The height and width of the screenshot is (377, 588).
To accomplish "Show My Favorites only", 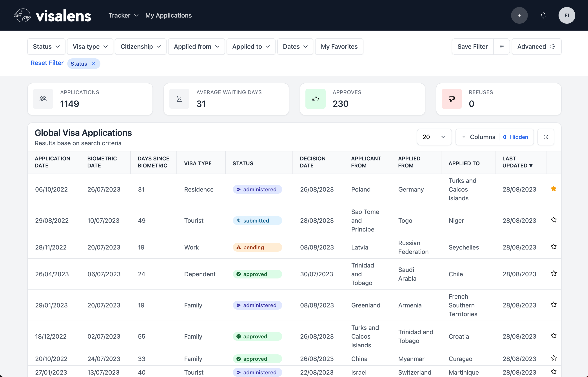I will click(x=339, y=47).
